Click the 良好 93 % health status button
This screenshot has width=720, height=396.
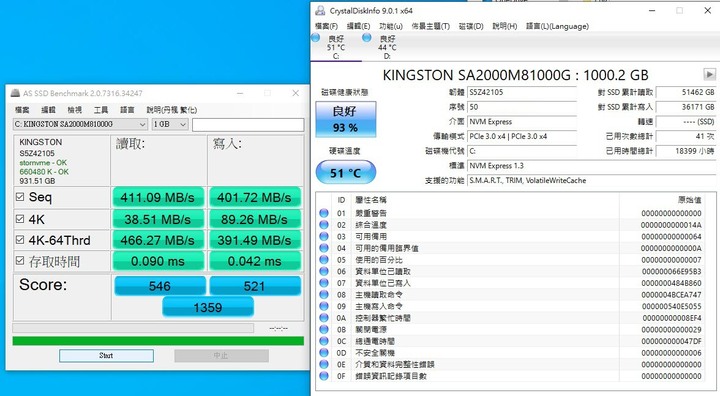346,119
